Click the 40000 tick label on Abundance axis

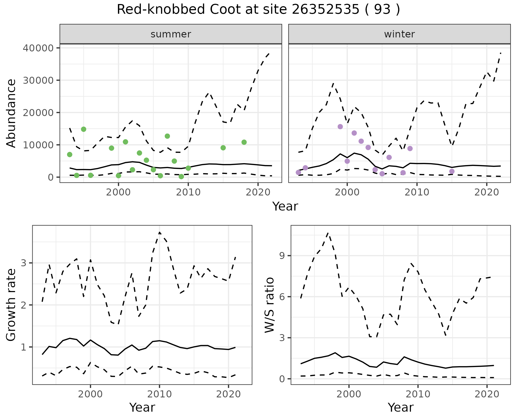(x=38, y=48)
